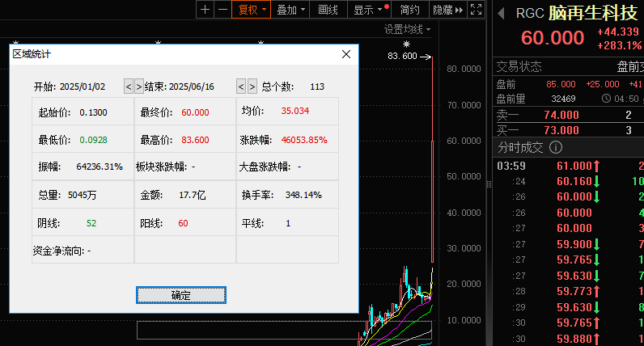Step end date 结束 forward
This screenshot has height=346, width=644.
tap(252, 86)
